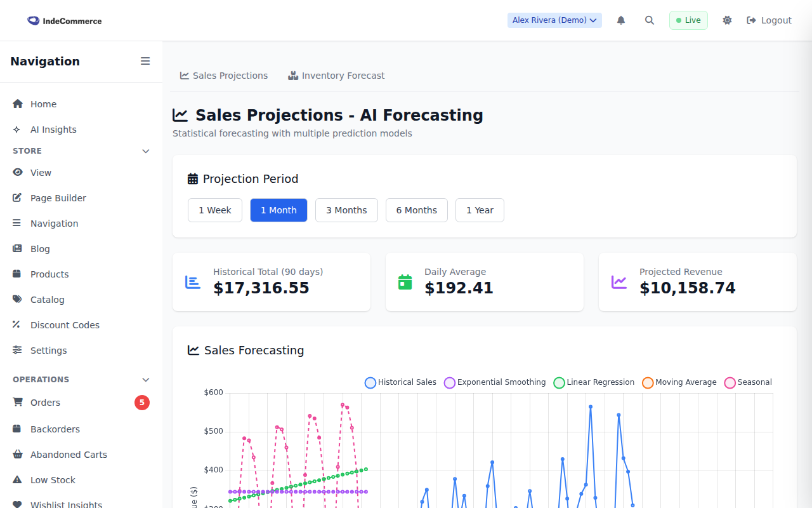Open the Backorders menu item
This screenshot has height=508, width=812.
pos(81,429)
